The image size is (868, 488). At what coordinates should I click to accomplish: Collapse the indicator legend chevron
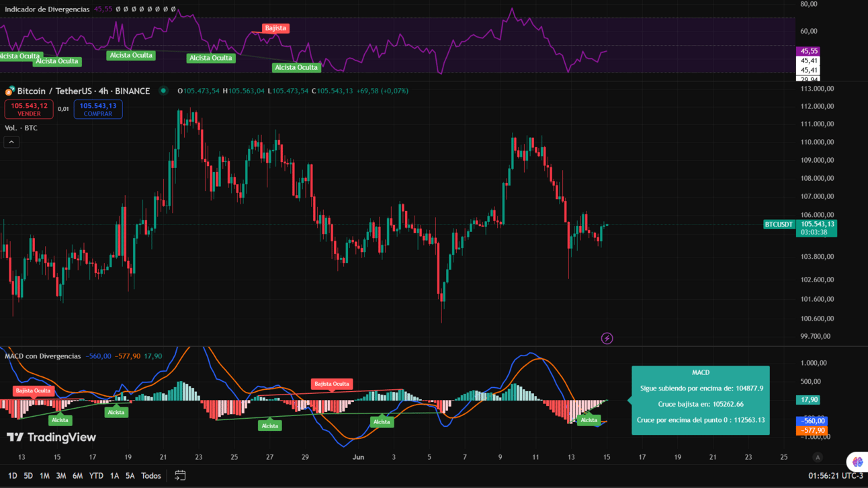pyautogui.click(x=11, y=142)
